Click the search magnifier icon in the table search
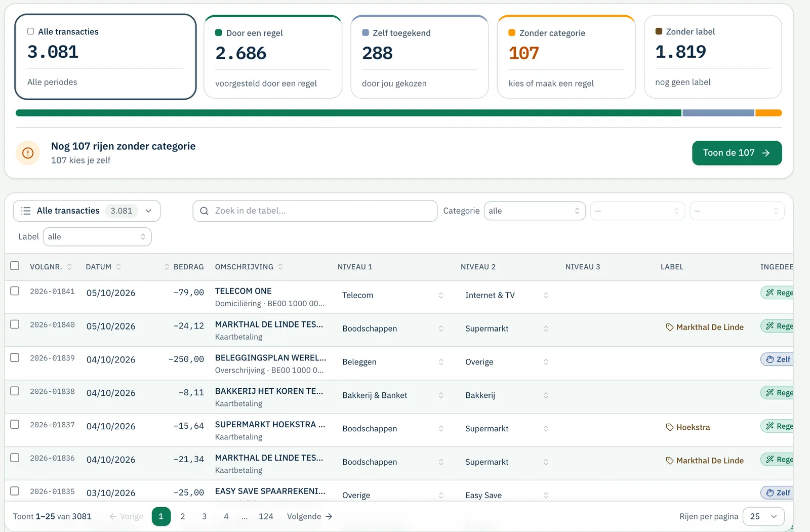This screenshot has height=532, width=810. click(x=204, y=211)
